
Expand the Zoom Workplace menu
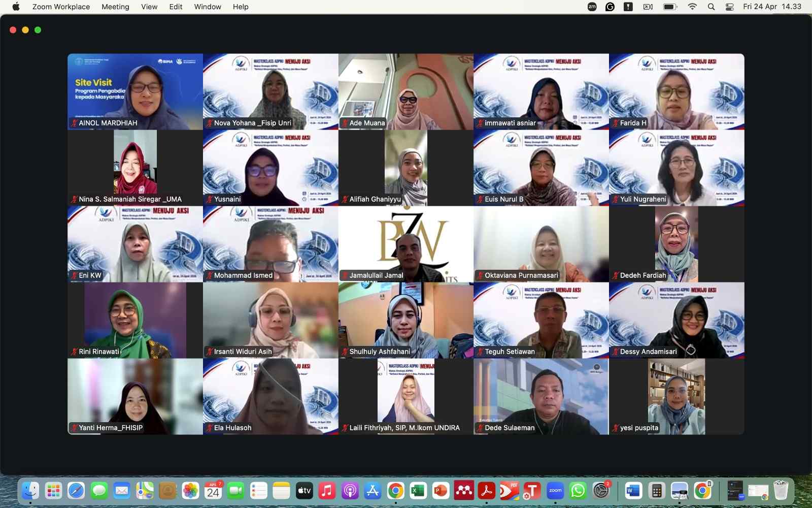click(61, 7)
